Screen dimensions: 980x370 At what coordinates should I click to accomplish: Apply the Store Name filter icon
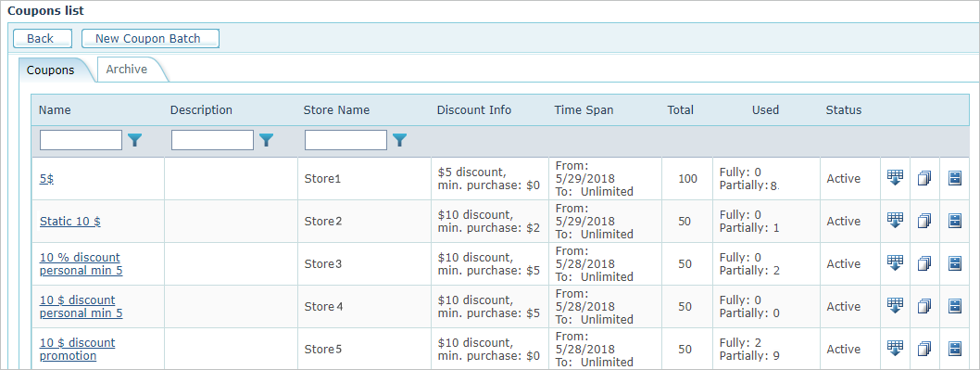(399, 140)
